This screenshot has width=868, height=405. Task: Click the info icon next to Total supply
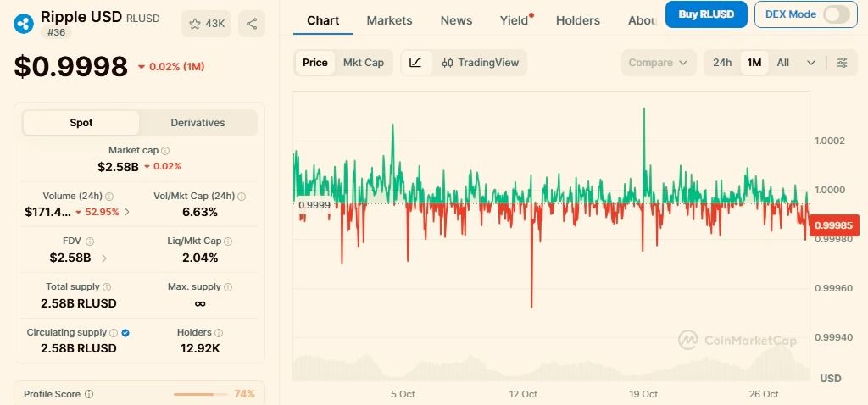[107, 287]
